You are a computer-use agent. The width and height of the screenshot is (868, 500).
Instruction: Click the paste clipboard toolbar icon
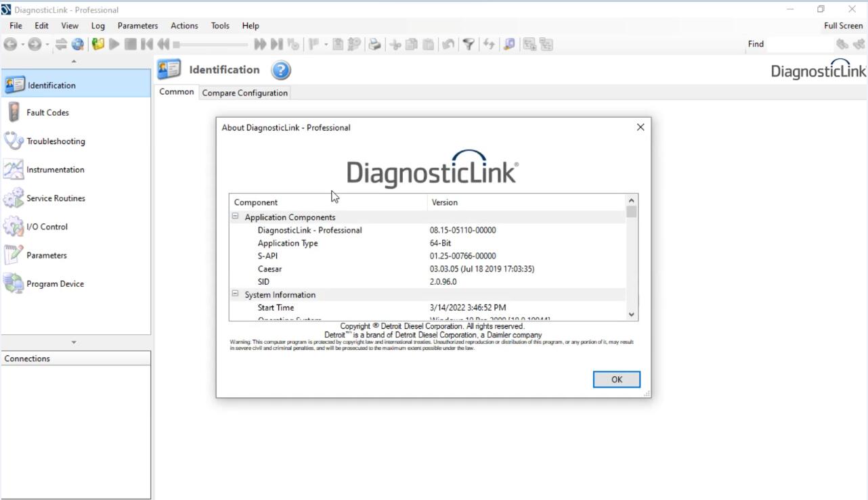[x=428, y=44]
